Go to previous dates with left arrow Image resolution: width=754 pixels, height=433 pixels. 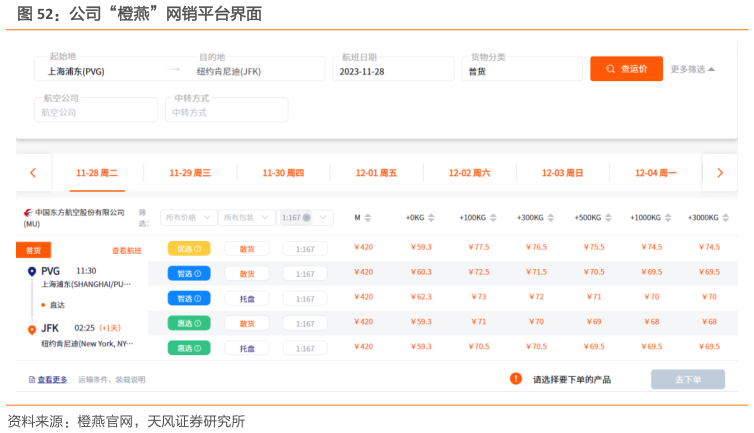[33, 173]
